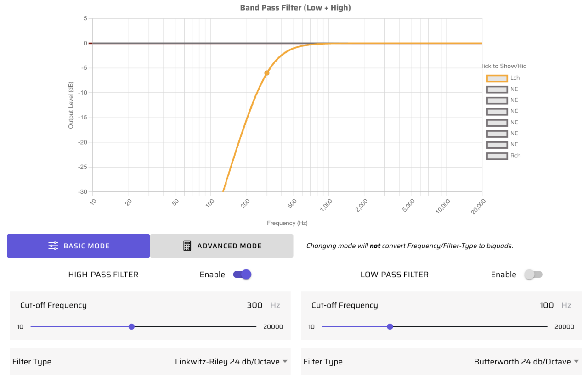
Task: Click the sliders icon in Basic Mode button
Action: click(53, 246)
